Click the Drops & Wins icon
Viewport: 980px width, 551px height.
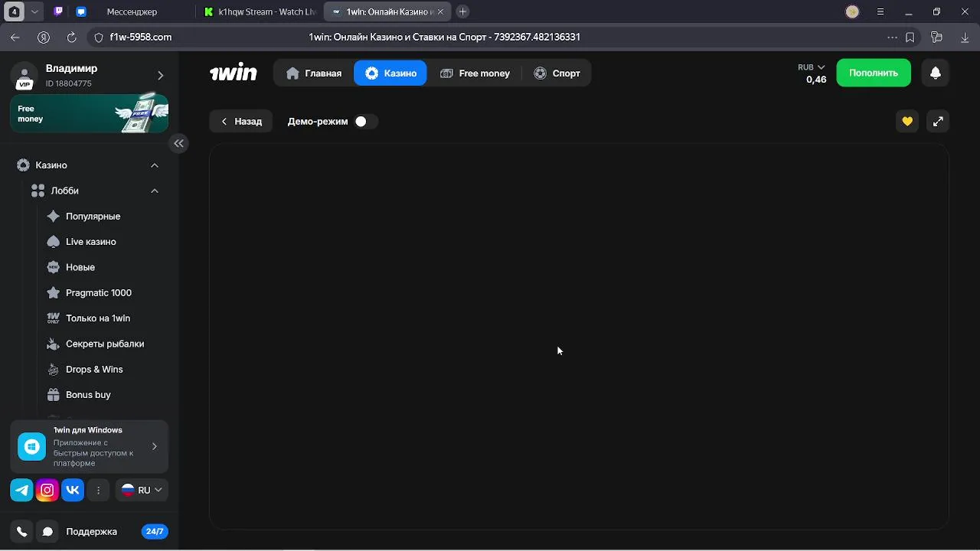53,369
